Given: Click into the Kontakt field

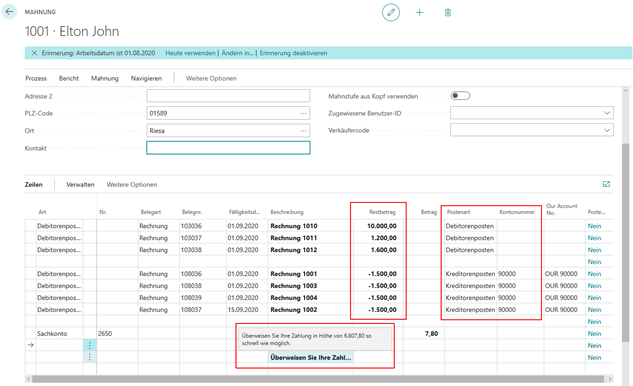Looking at the screenshot, I should (228, 148).
